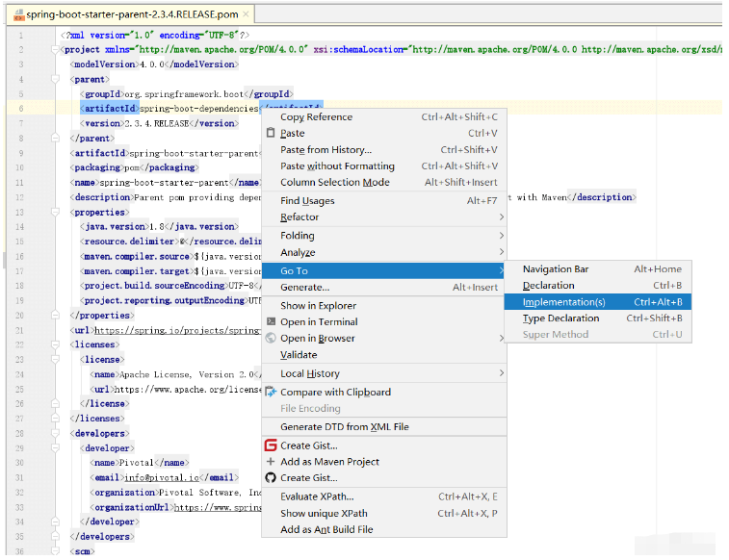Click the packaging pom line
This screenshot has height=560, width=729.
pos(134,167)
